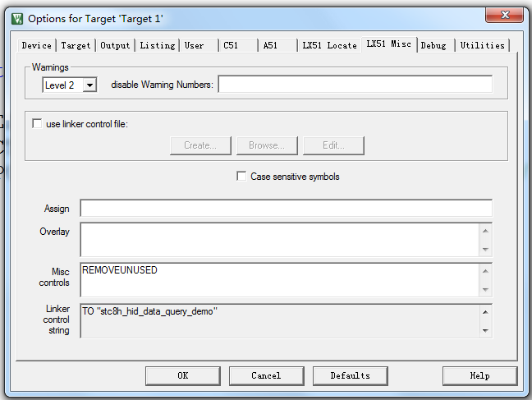Click Overlay scrollbar up arrow
The image size is (532, 400).
coord(485,231)
